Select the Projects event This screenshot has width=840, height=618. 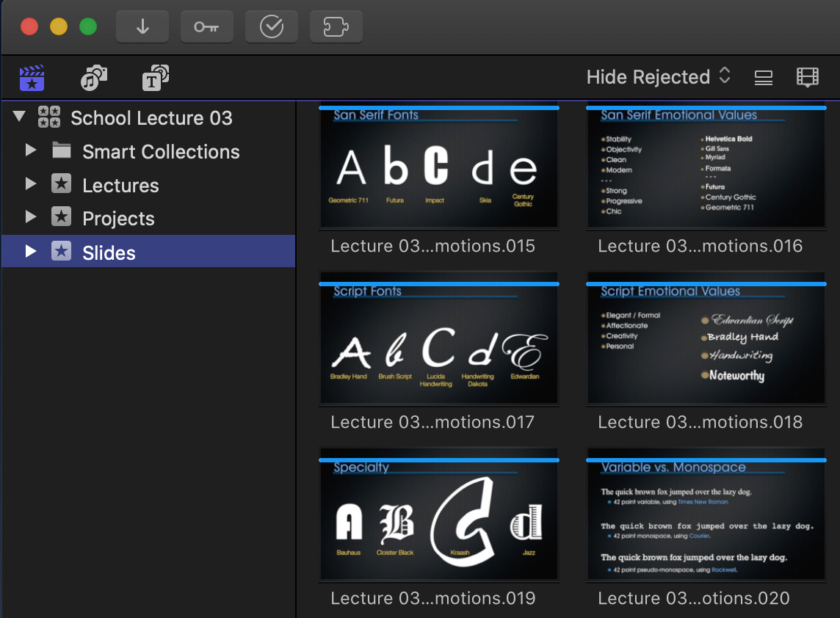[118, 219]
